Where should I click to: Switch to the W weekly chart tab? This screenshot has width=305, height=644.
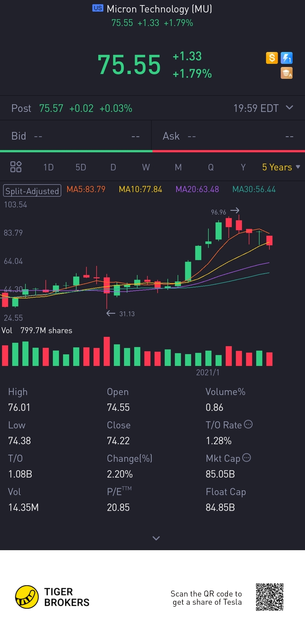(146, 167)
